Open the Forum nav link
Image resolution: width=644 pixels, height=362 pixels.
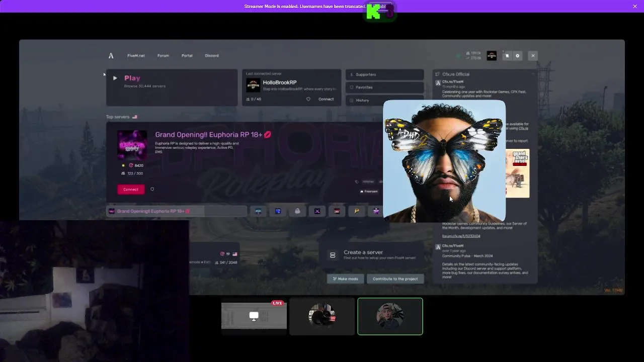[163, 56]
